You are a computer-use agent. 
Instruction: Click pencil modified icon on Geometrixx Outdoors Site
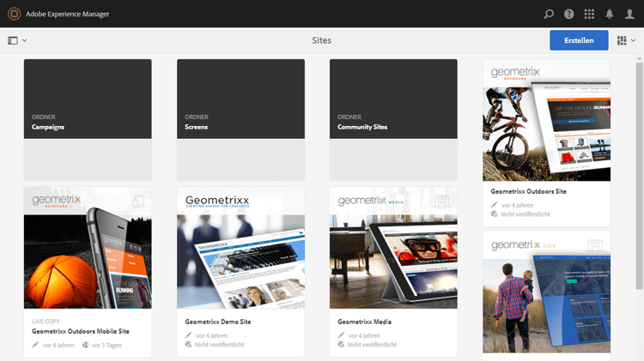[x=494, y=205]
